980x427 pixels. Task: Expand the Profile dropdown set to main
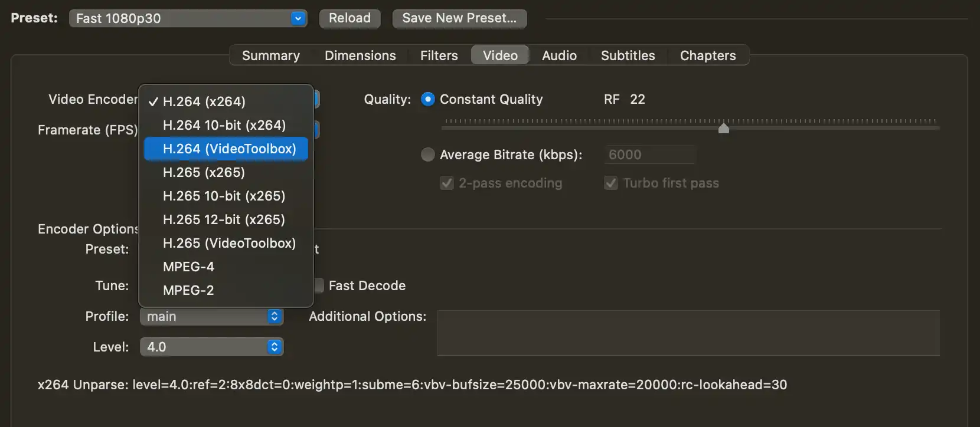click(x=211, y=317)
